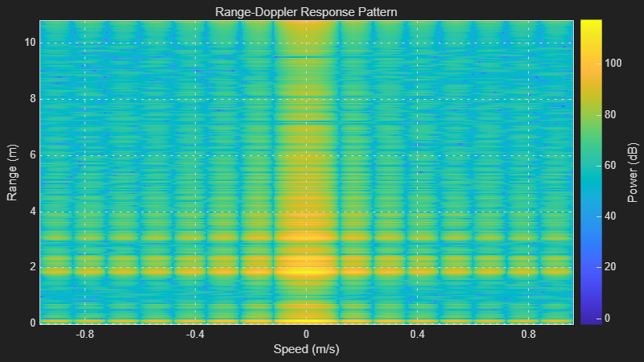Image resolution: width=644 pixels, height=362 pixels.
Task: Click the plot at speed 0.4, range 8
Action: pyautogui.click(x=417, y=99)
